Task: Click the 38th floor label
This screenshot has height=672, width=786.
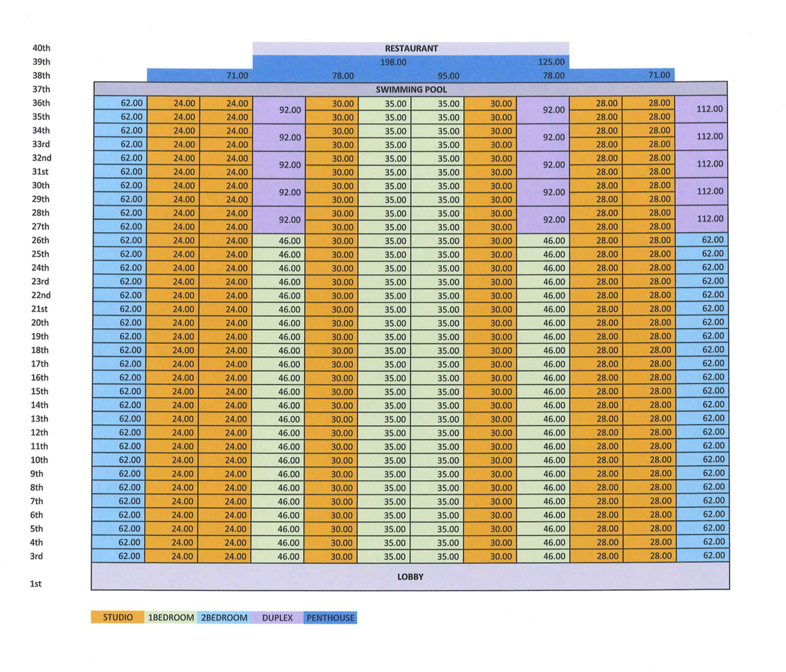Action: tap(41, 75)
